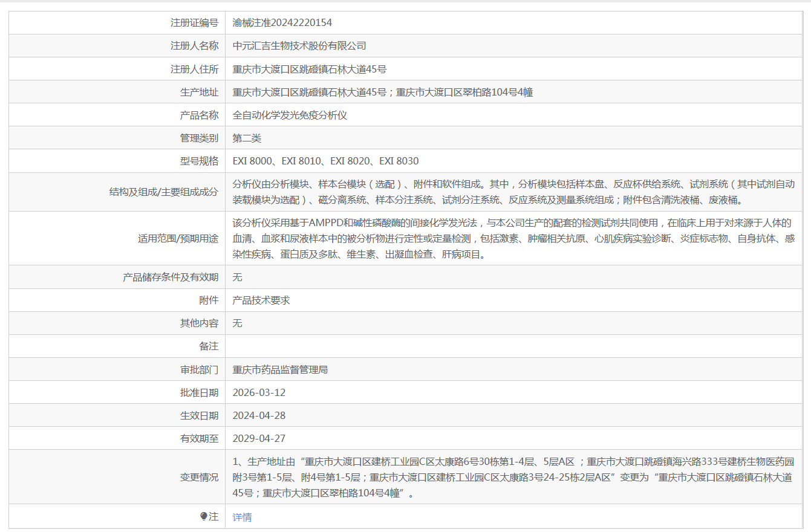The image size is (811, 532).
Task: Click the 有效期至 row label
Action: tap(199, 438)
